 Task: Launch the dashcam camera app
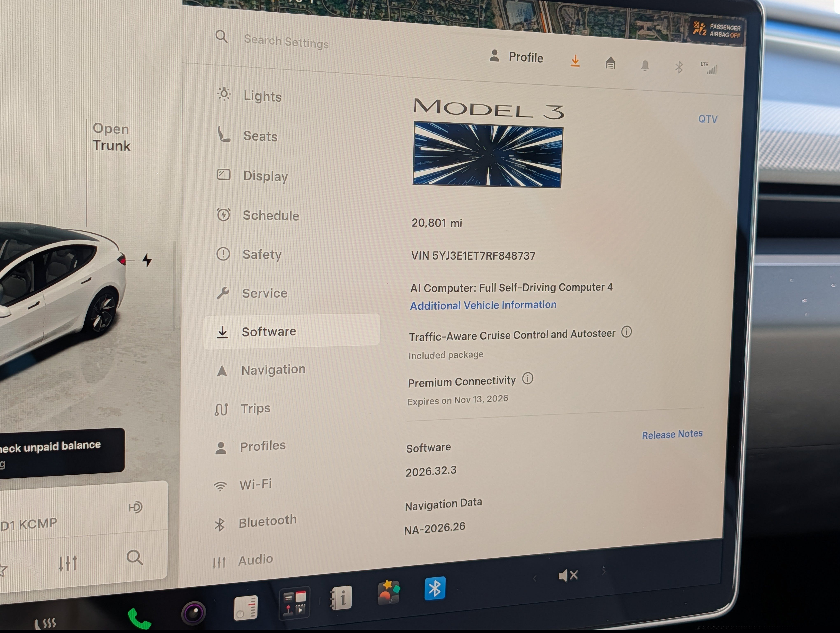193,612
